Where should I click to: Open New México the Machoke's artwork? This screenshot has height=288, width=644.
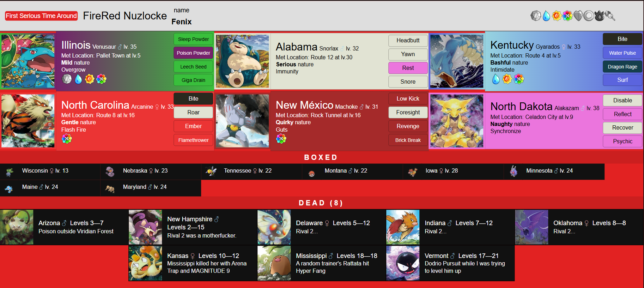coord(242,121)
